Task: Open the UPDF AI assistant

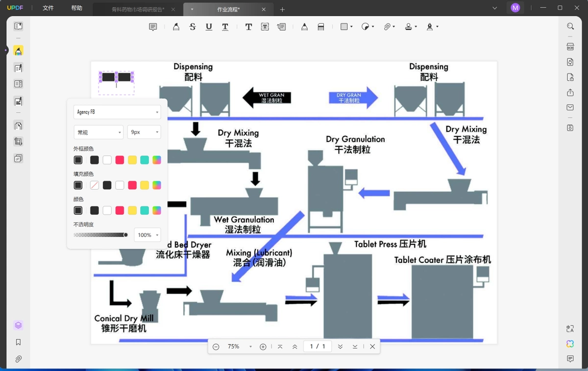Action: [570, 344]
